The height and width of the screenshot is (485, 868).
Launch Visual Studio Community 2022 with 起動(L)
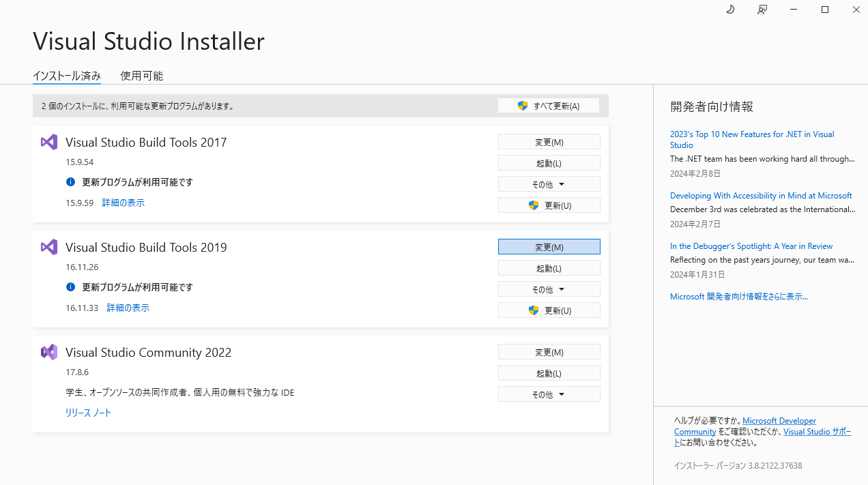coord(549,373)
